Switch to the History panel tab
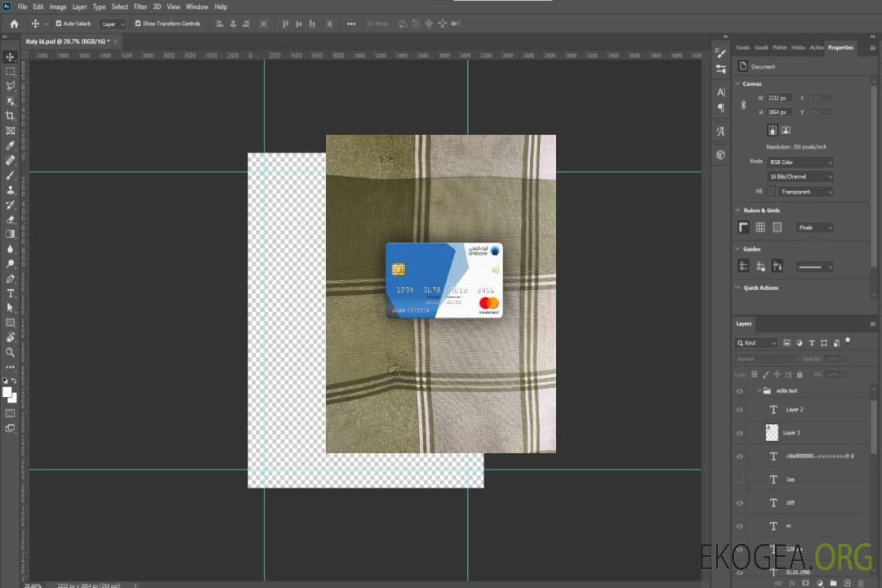The image size is (882, 588). pyautogui.click(x=798, y=47)
